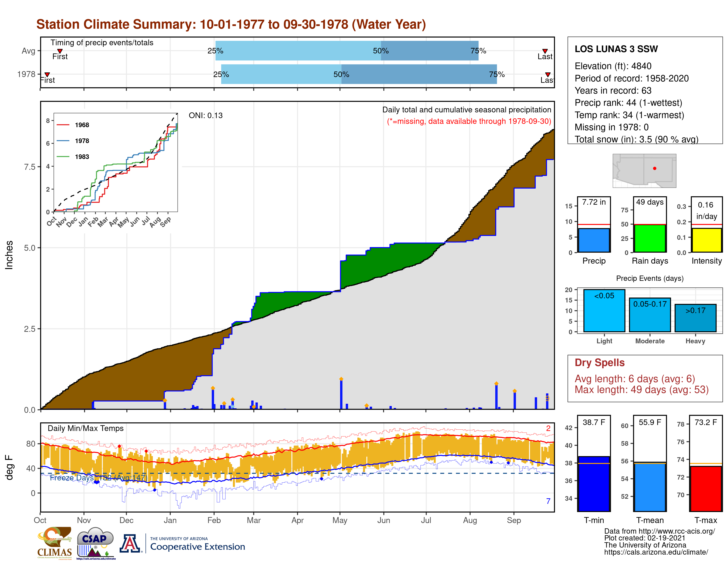728x563 pixels.
Task: Click the blue '7' record count in temperature panel
Action: (x=548, y=501)
